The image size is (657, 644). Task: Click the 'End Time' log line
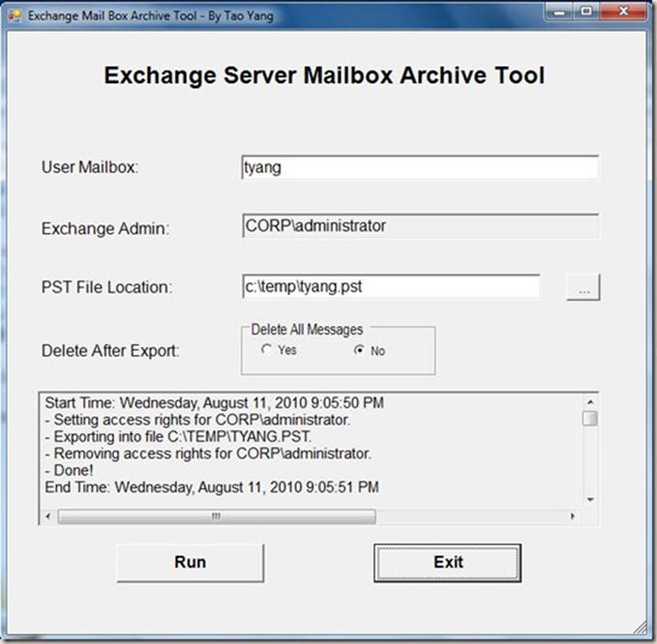[x=212, y=487]
